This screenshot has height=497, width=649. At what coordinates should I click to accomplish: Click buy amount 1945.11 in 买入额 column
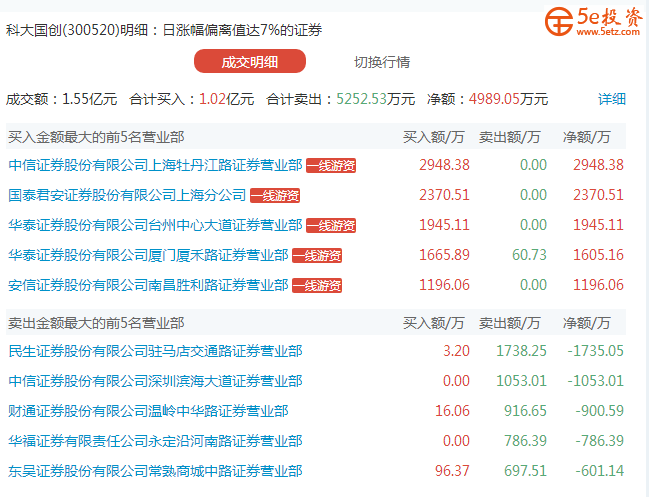[x=444, y=225]
